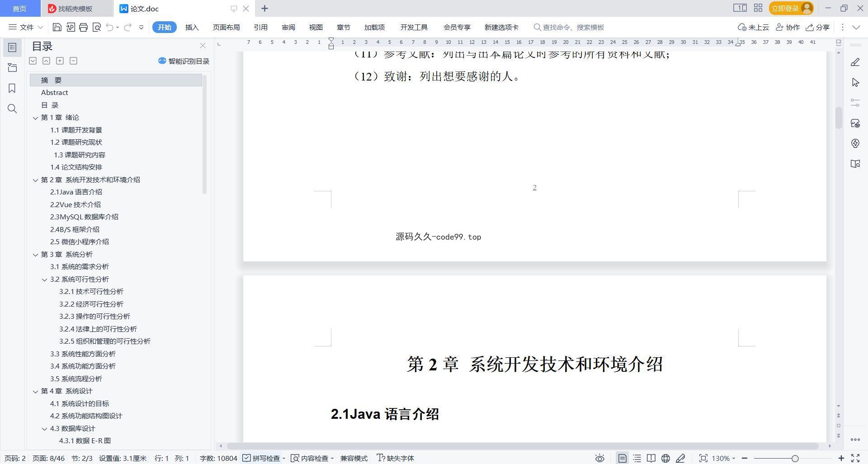Click the Print icon in quick toolbar
Screen dimensions: 868x464
(x=83, y=27)
